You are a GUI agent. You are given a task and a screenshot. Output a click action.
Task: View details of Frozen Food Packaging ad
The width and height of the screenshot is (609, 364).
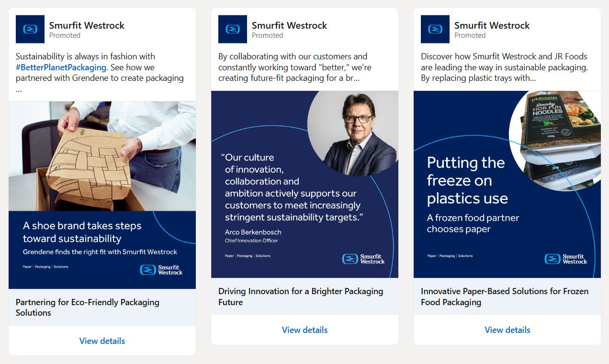tap(507, 330)
